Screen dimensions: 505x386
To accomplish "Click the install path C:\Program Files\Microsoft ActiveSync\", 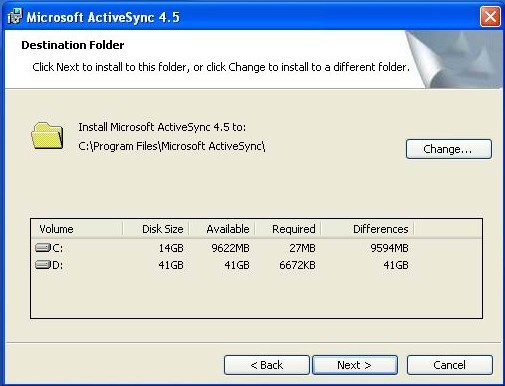I will click(172, 146).
